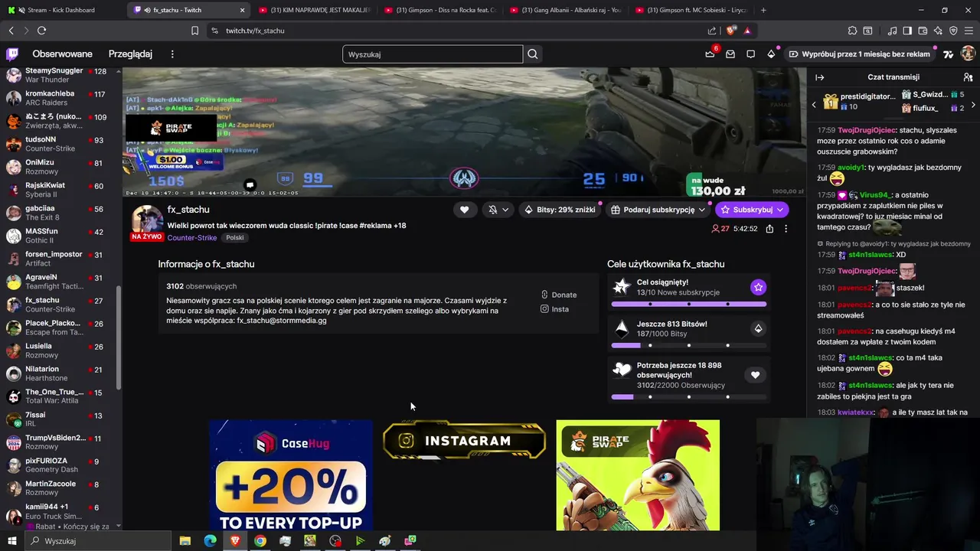Screen dimensions: 980x551
Task: Open Brave wallet icon
Action: tap(923, 31)
